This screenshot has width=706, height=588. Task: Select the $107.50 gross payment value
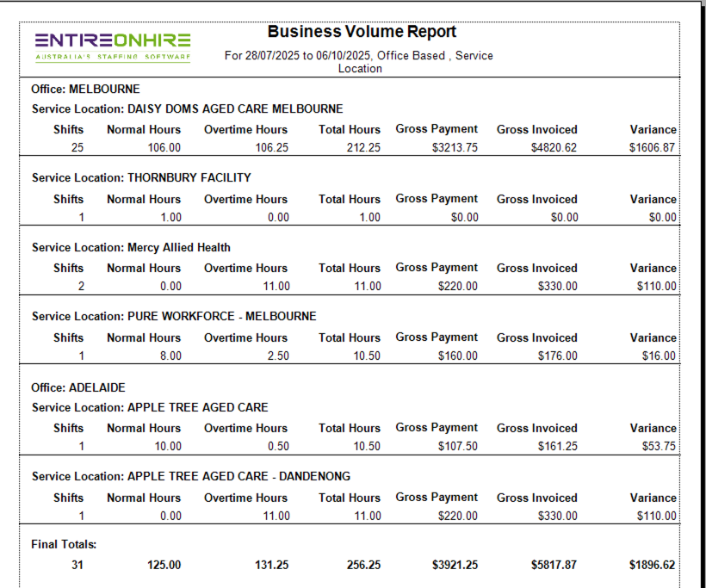pos(457,446)
